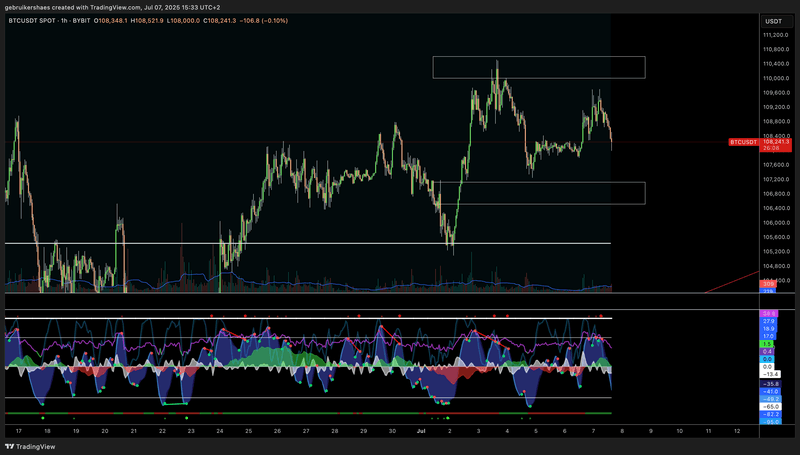Click the blue 17.0 indicator value tag
This screenshot has width=800, height=455.
tap(768, 337)
